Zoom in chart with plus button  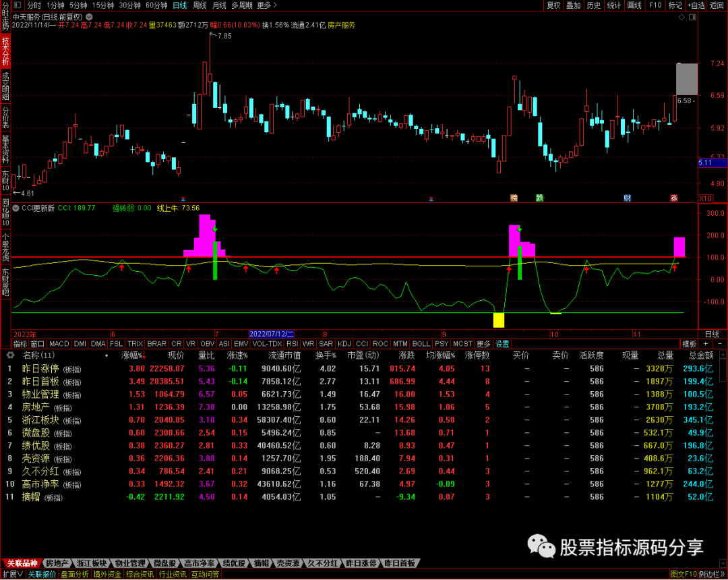click(706, 344)
